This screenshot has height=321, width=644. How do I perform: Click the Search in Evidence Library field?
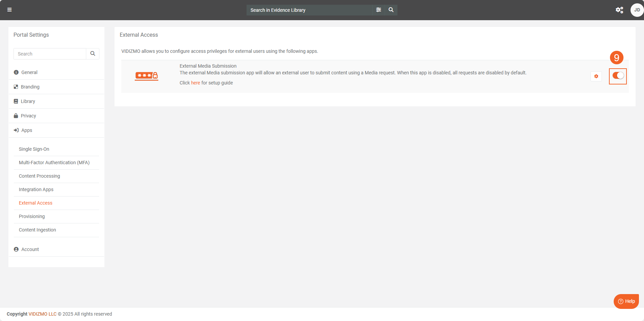(310, 10)
